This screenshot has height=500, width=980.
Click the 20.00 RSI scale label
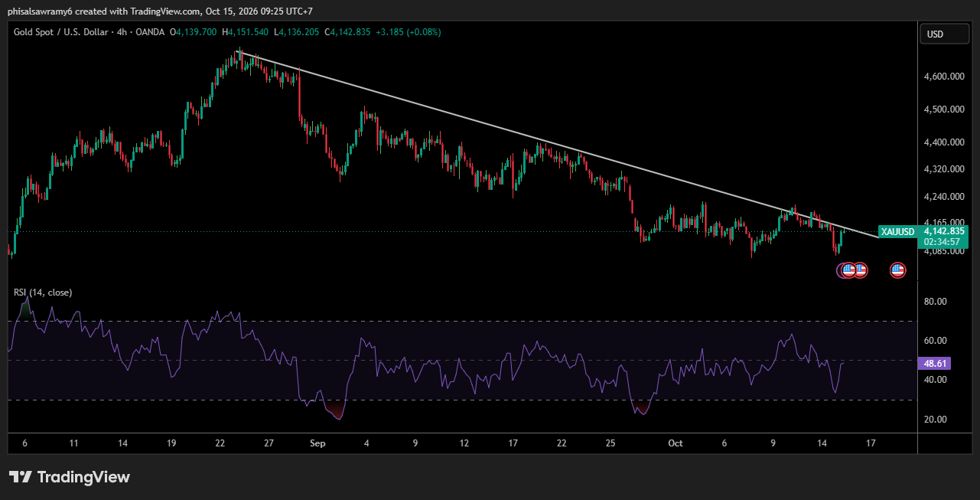[x=935, y=420]
